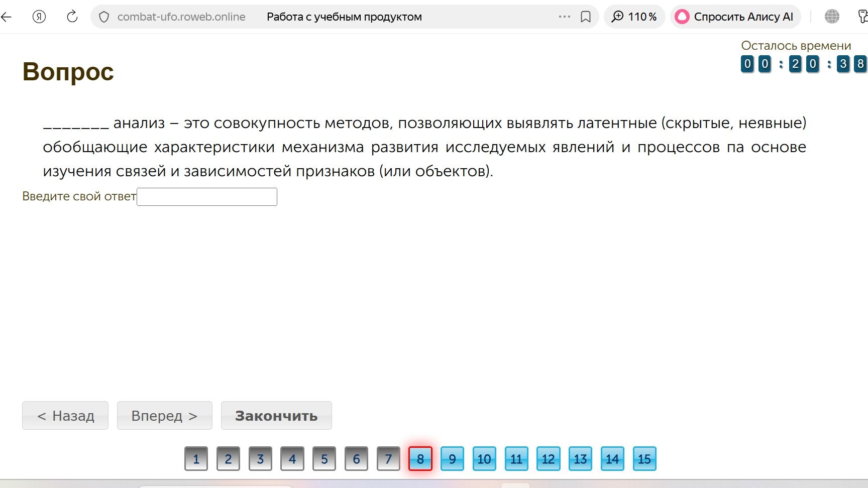Jump to question 9
Screen dimensions: 868x488
[x=452, y=459]
